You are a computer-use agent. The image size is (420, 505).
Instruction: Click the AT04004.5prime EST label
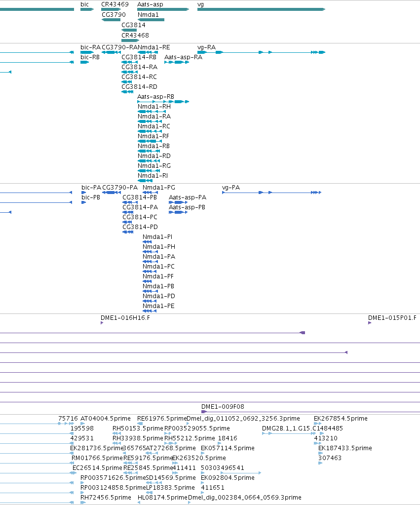point(105,418)
